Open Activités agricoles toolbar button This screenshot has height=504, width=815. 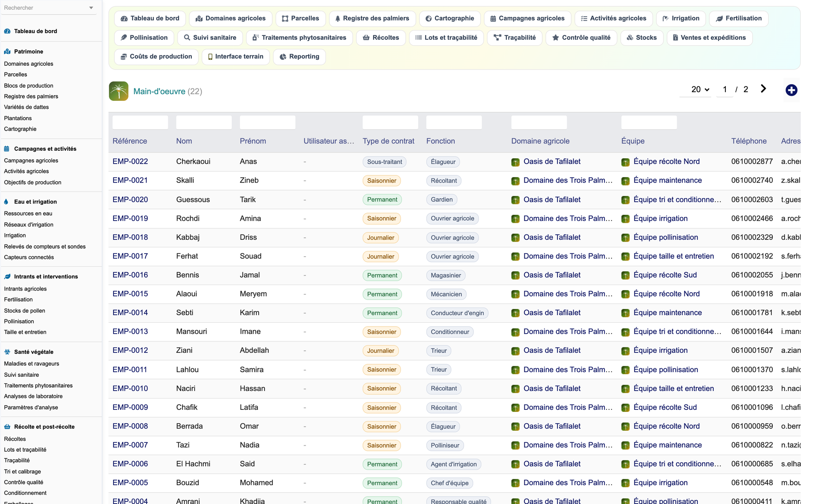pos(614,18)
